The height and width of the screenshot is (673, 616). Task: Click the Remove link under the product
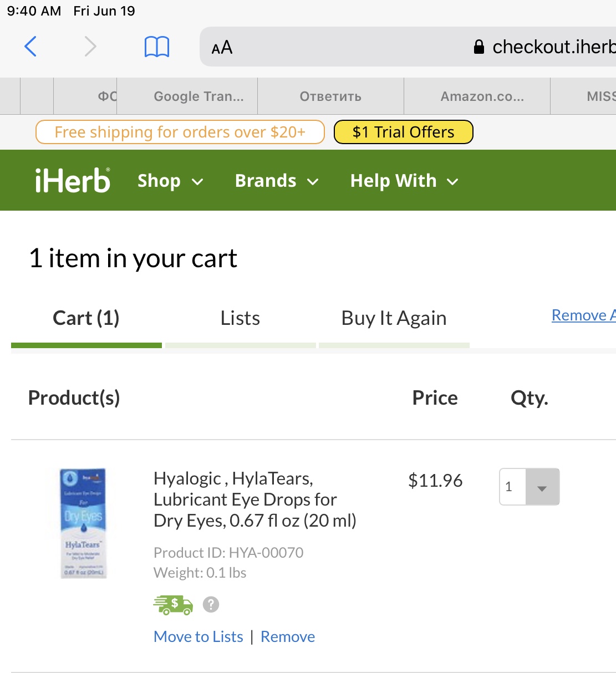coord(288,636)
